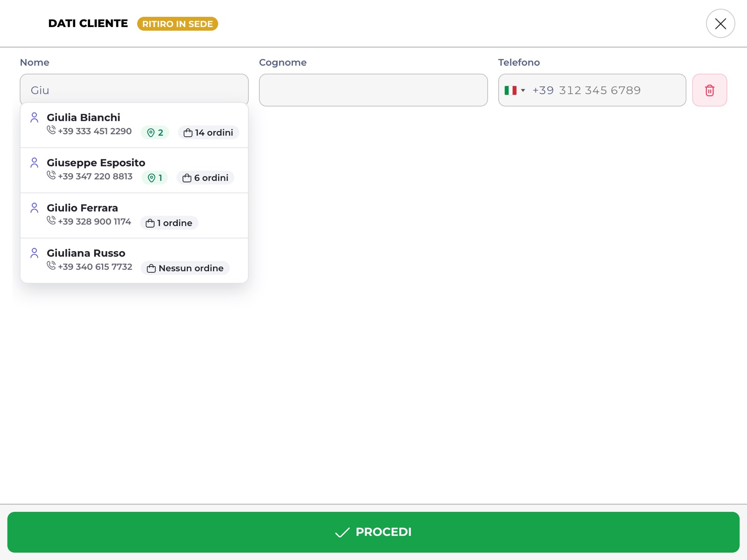Screen dimensions: 747x560
Task: Click phone number +39 328 900 1174
Action: pyautogui.click(x=94, y=222)
